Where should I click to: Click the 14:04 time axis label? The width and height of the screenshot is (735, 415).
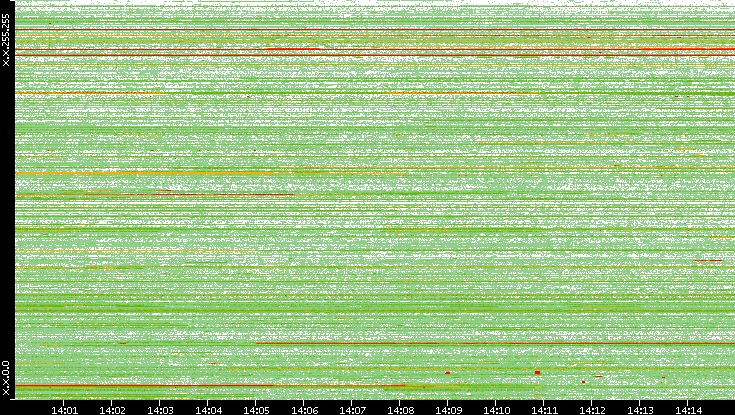click(208, 410)
